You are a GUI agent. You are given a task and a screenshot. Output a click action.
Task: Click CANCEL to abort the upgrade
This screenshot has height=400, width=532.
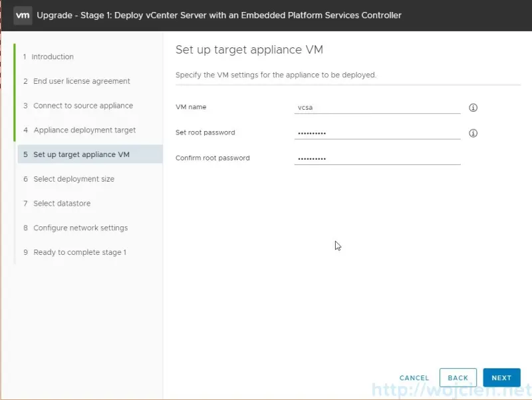coord(414,377)
